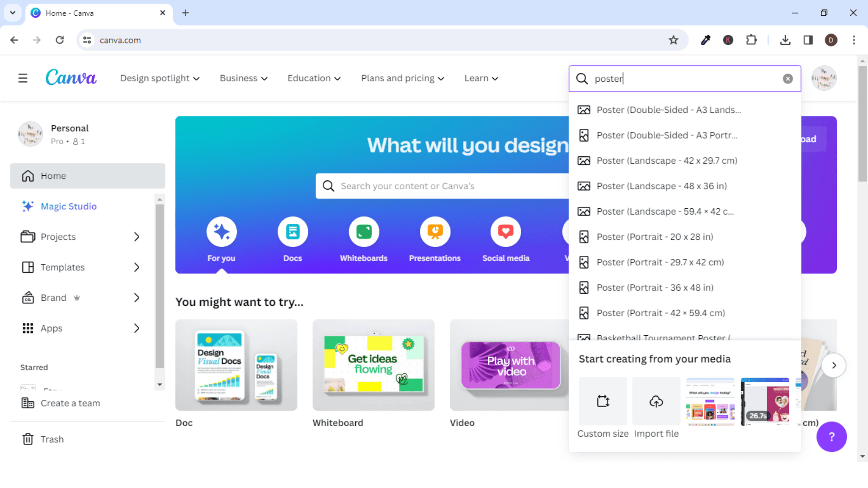The height and width of the screenshot is (488, 868).
Task: Open the Brand sidebar item
Action: (54, 298)
